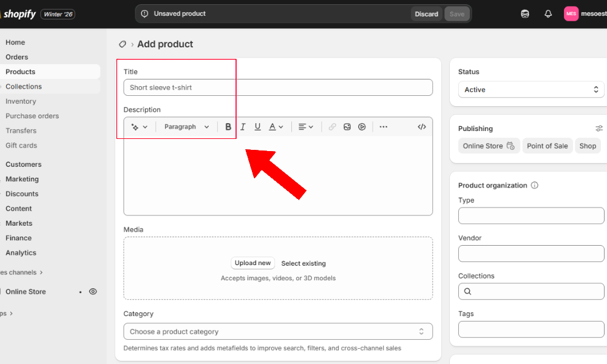Open publishing settings with the sliders icon
This screenshot has height=364, width=607.
point(599,128)
